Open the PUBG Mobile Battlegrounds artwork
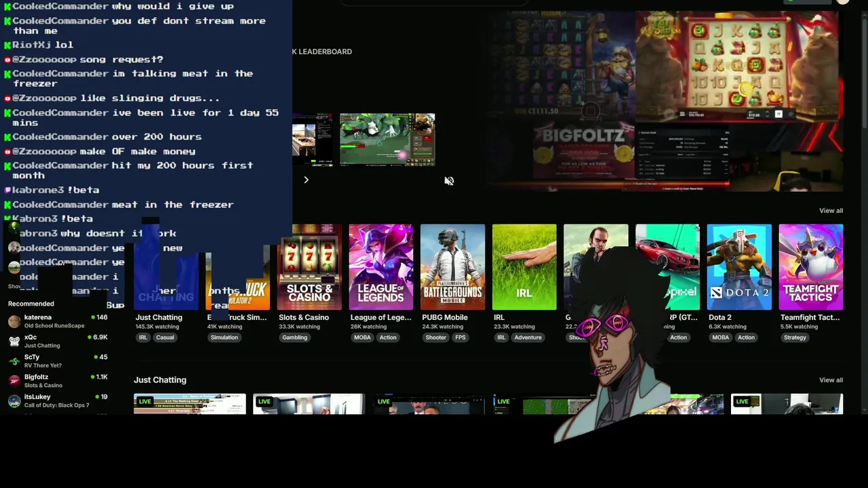 click(452, 267)
